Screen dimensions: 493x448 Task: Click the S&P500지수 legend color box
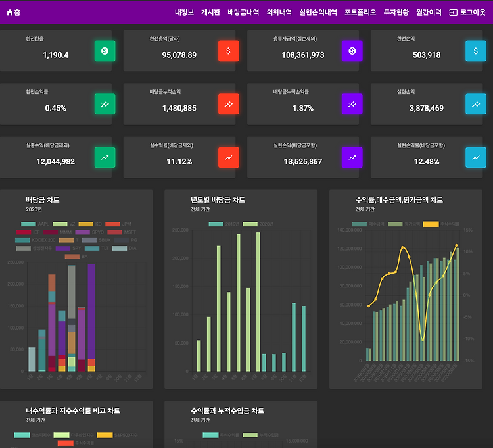[x=105, y=435]
